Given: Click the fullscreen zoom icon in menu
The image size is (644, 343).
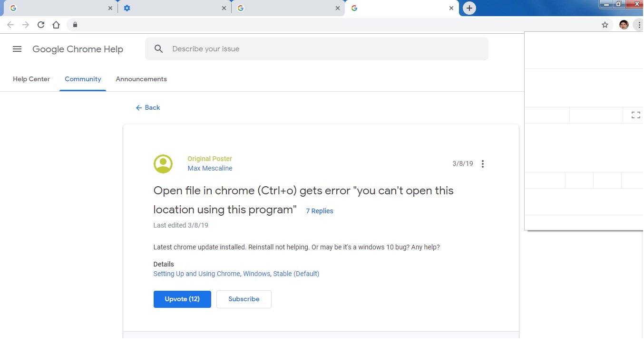Looking at the screenshot, I should pos(636,115).
